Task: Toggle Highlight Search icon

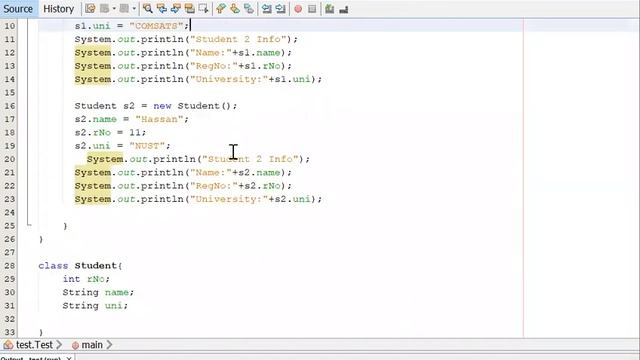Action: pyautogui.click(x=190, y=9)
